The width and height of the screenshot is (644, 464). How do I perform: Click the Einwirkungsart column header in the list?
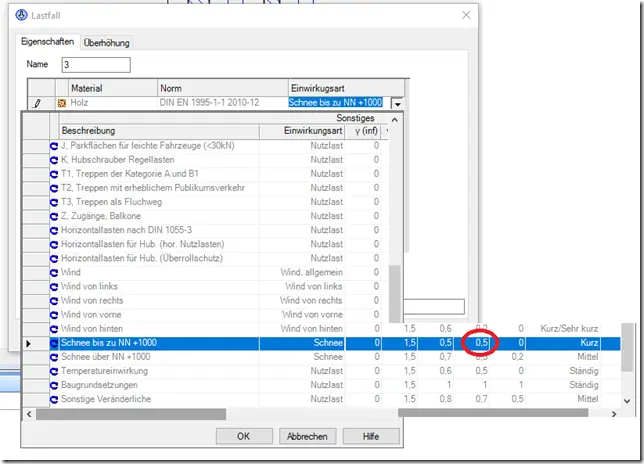click(x=302, y=131)
